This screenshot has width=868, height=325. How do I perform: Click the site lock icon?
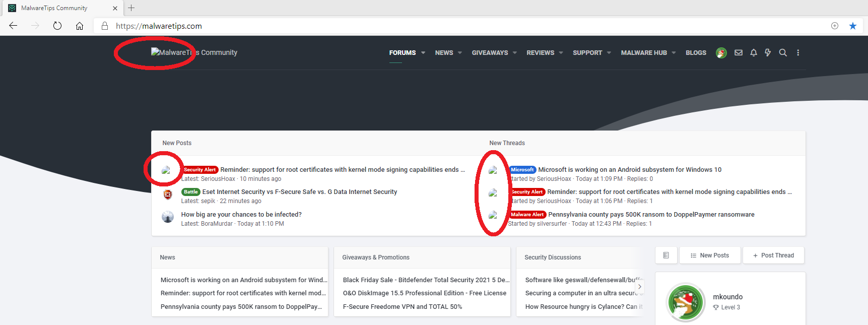(x=105, y=26)
